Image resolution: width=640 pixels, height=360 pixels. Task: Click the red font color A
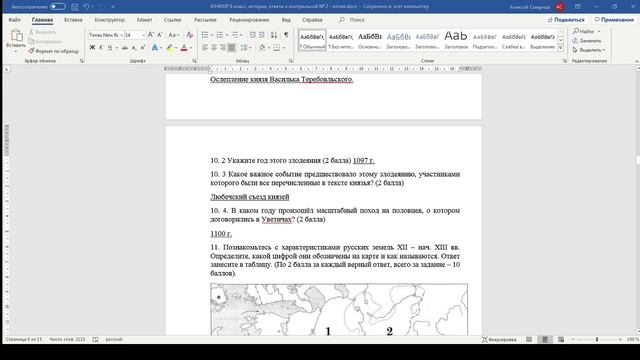click(184, 48)
